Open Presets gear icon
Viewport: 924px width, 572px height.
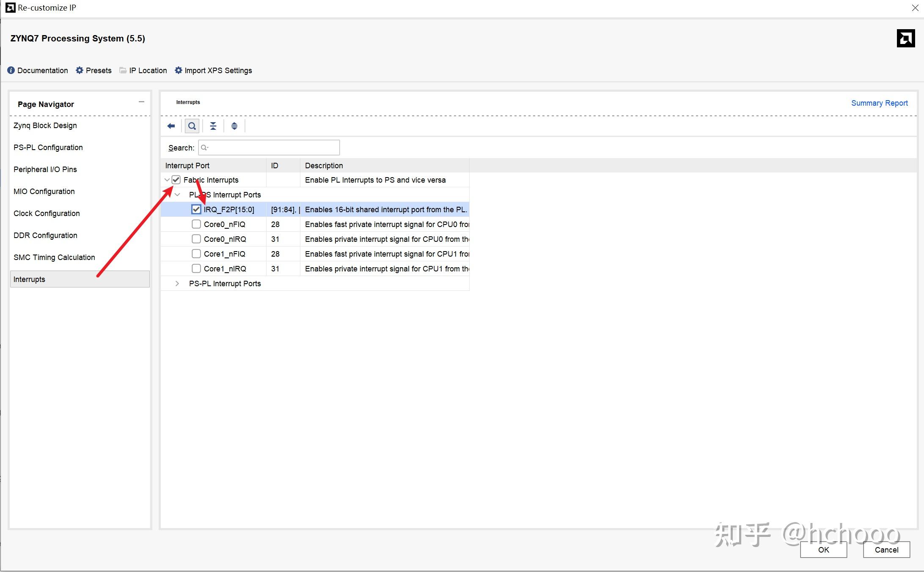[x=80, y=70]
